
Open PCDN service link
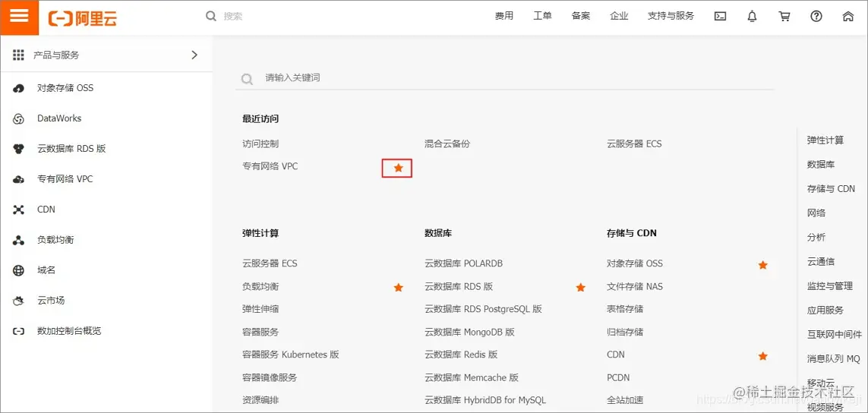point(618,377)
